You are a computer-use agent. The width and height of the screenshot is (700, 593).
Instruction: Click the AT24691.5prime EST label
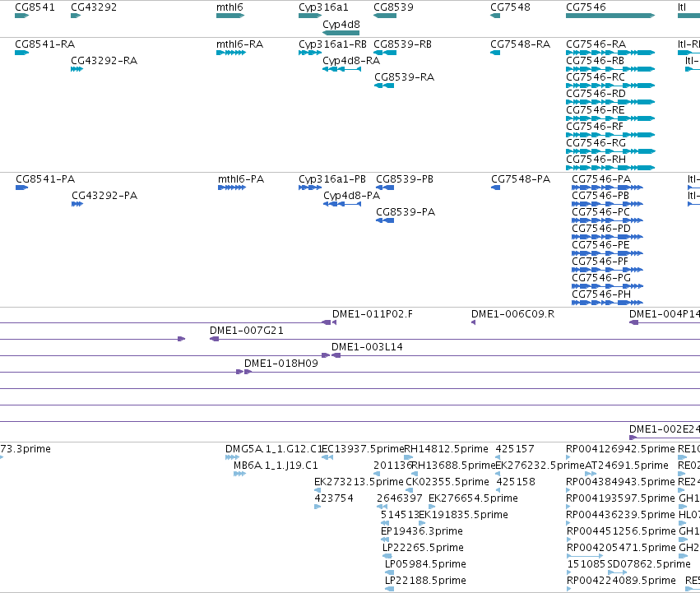627,466
